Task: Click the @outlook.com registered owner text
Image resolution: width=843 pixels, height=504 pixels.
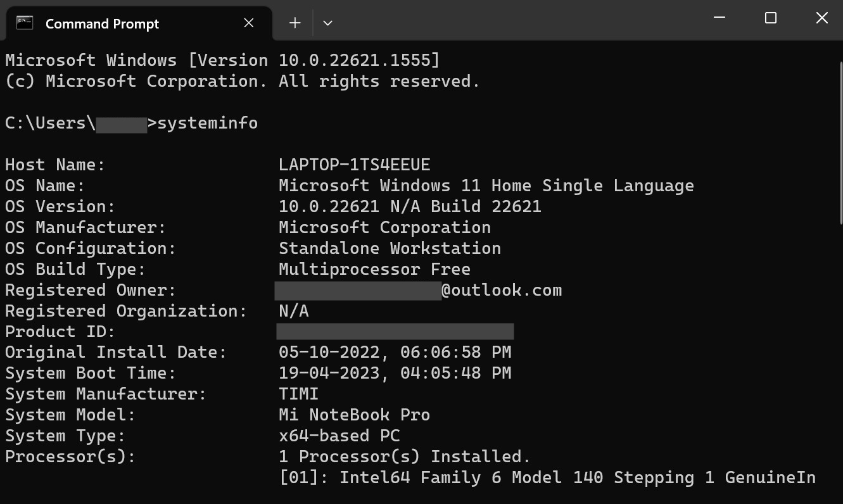Action: tap(502, 290)
